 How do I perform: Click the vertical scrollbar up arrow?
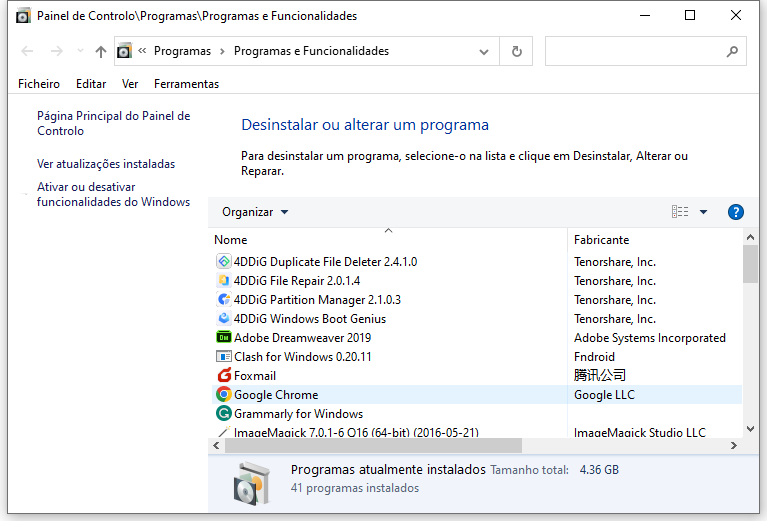point(750,237)
